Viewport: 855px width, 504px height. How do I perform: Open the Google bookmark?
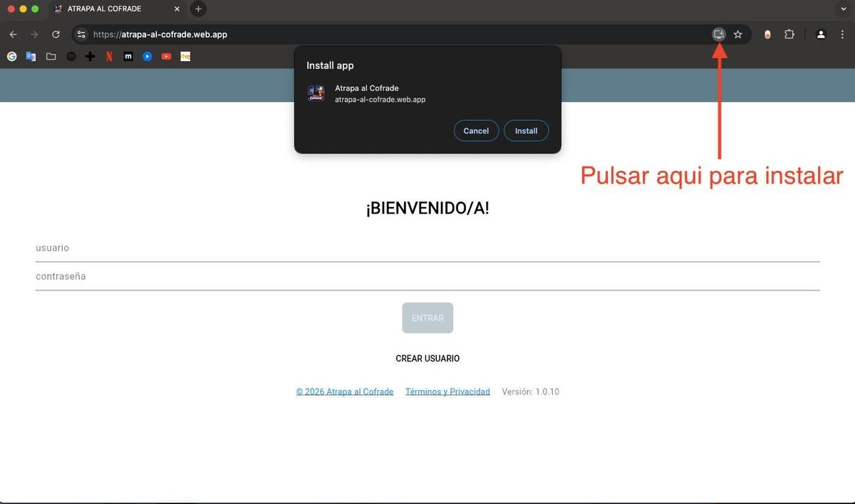coord(11,56)
